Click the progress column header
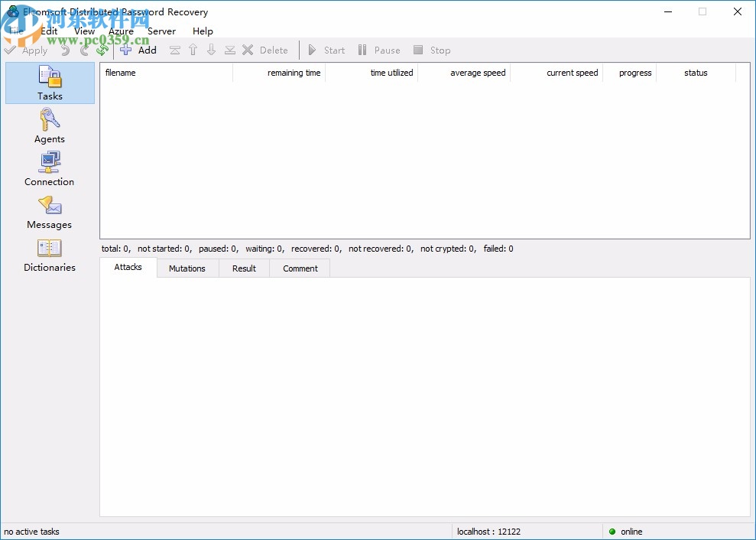Screen dimensions: 756x540 [634, 73]
